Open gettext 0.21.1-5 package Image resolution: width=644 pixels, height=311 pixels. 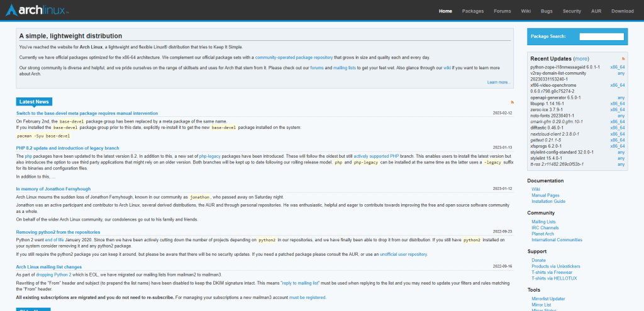click(547, 140)
